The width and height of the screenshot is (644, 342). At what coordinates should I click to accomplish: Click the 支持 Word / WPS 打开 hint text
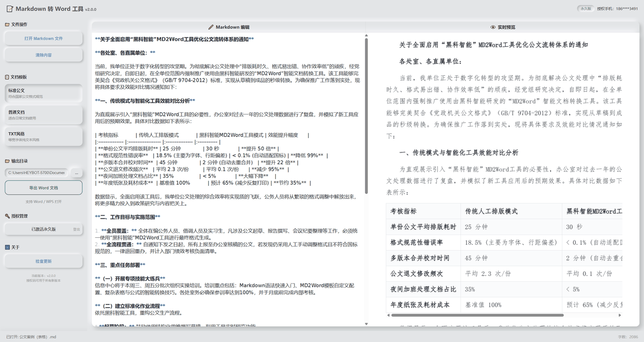point(43,201)
